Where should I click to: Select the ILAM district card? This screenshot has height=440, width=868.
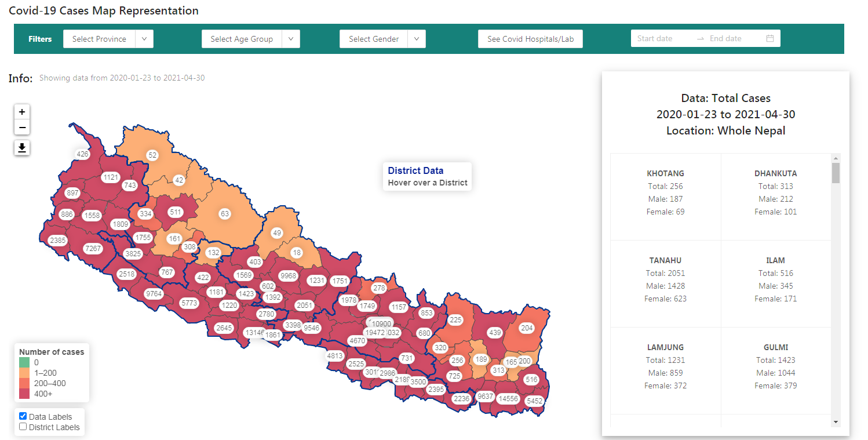776,283
